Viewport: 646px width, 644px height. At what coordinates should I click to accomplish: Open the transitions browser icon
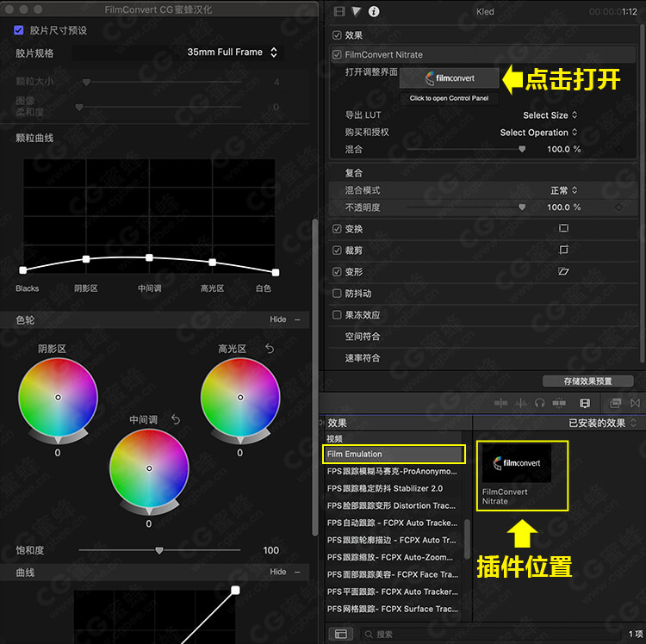(636, 403)
